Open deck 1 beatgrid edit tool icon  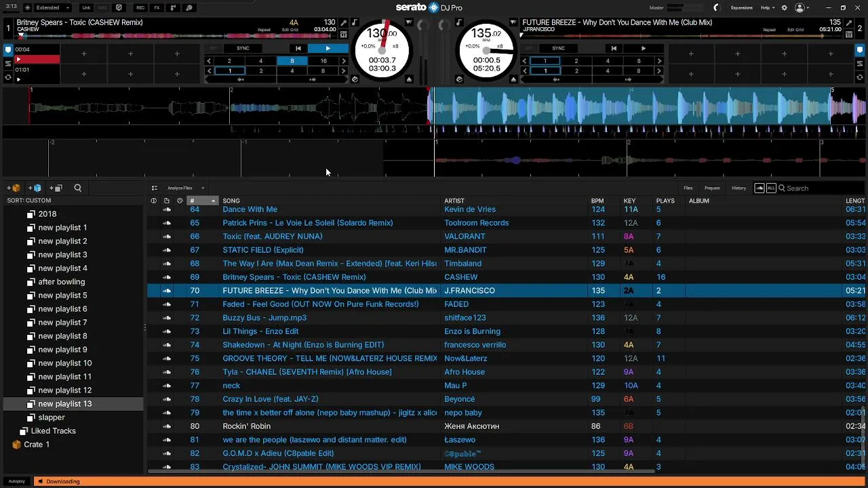[344, 22]
